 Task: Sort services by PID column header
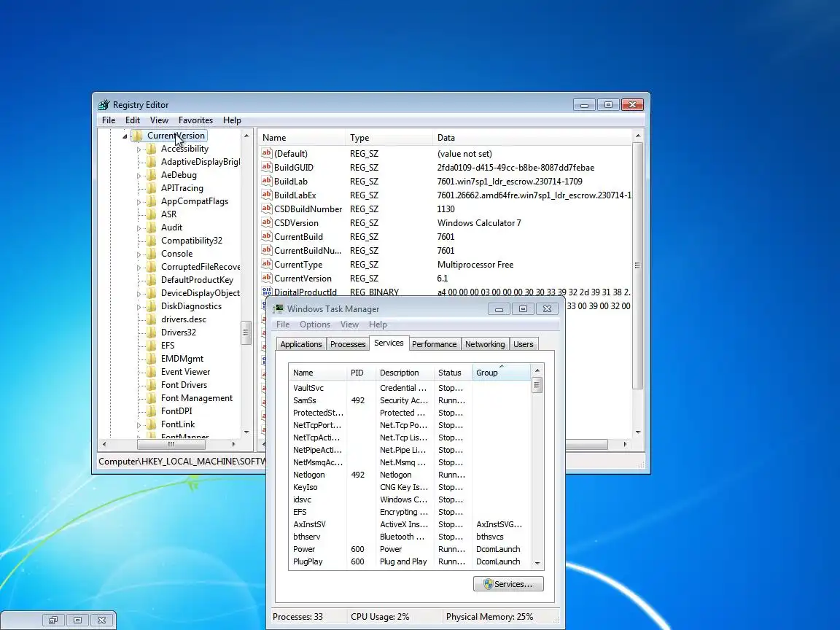(360, 373)
